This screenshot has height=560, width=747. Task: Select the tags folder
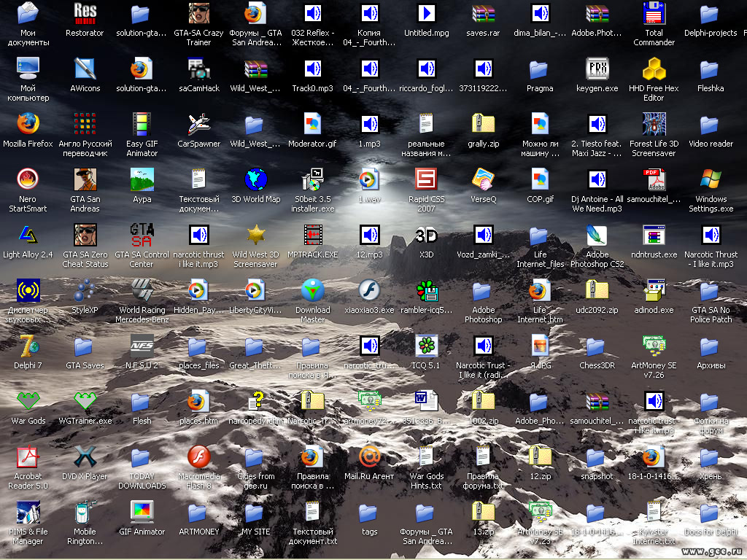(x=369, y=512)
